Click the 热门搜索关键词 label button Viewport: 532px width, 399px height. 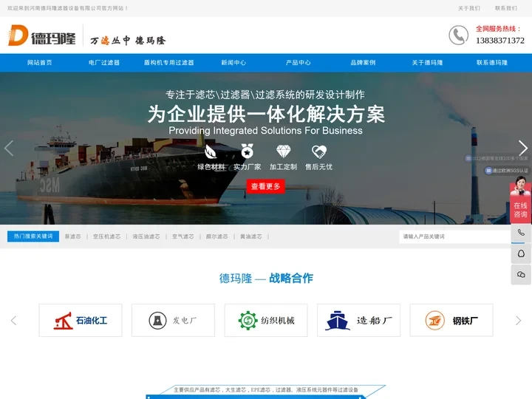(33, 236)
